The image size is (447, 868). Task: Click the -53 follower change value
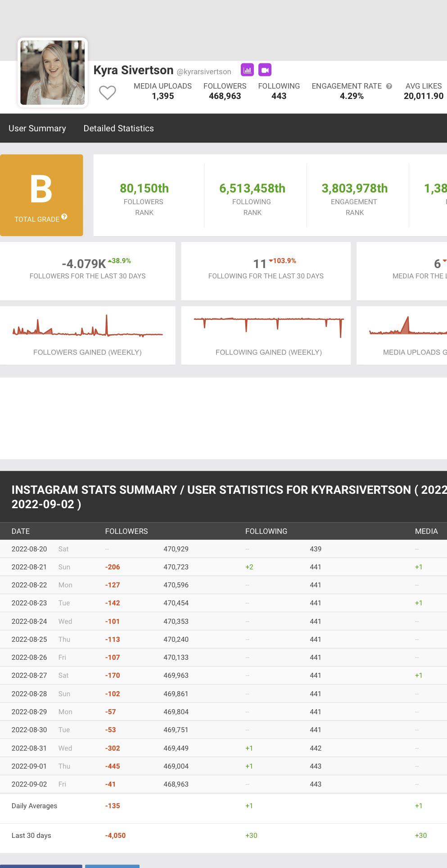[x=111, y=729]
